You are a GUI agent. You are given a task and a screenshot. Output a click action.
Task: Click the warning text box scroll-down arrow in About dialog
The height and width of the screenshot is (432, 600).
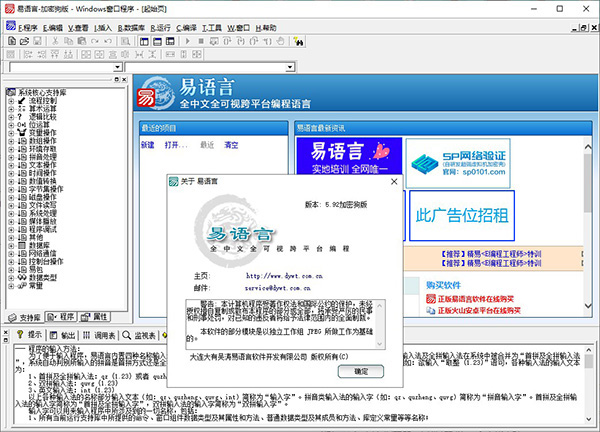pyautogui.click(x=380, y=344)
